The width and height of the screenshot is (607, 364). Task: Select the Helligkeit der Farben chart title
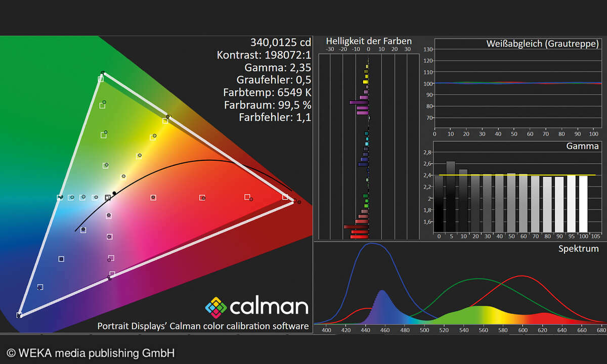(369, 41)
